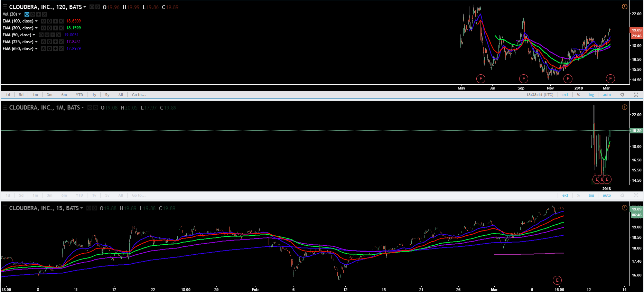
Task: Hide the EMA (650, close) line
Action: click(44, 49)
